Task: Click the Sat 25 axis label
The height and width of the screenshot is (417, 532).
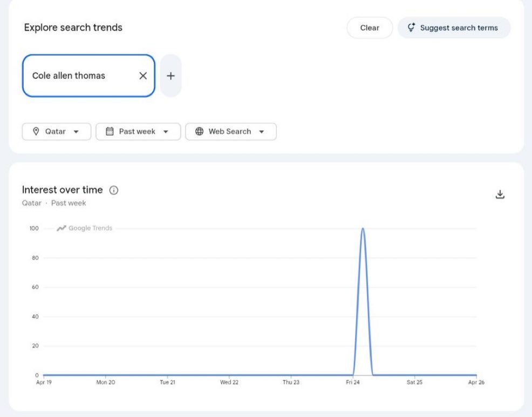Action: (x=414, y=382)
